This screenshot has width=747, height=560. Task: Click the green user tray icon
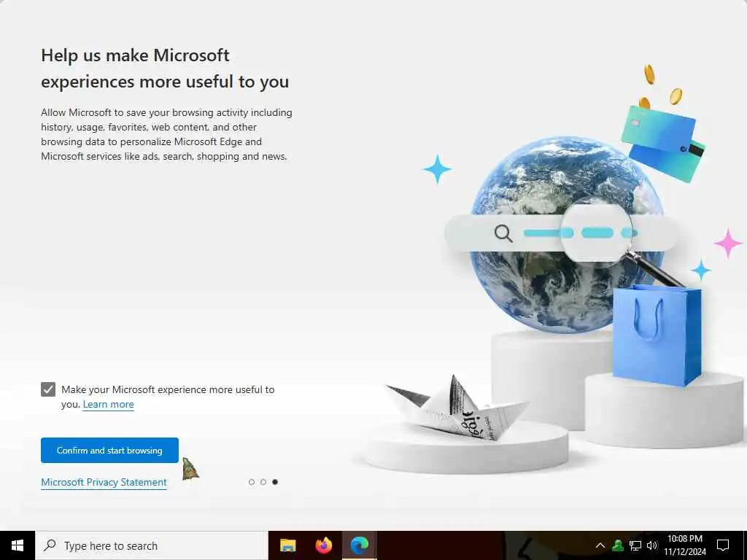pyautogui.click(x=618, y=545)
